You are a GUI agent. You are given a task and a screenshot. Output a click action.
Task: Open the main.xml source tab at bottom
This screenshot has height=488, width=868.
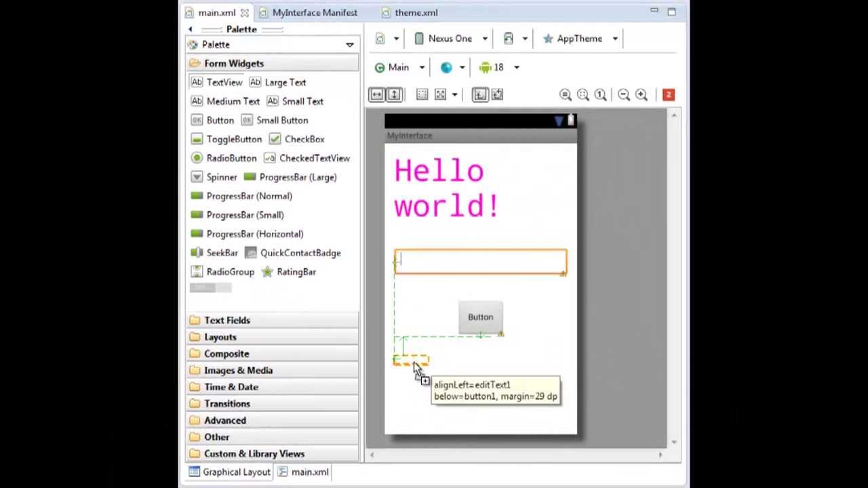point(303,472)
